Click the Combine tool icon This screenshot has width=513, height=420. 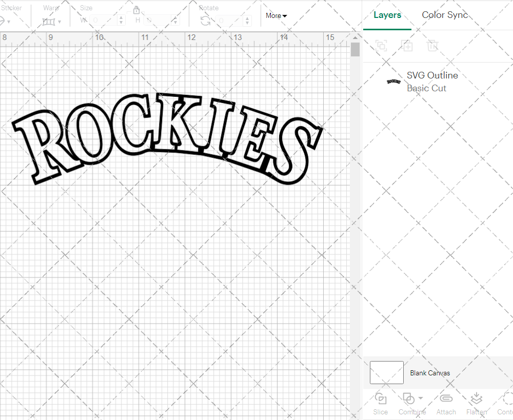408,399
